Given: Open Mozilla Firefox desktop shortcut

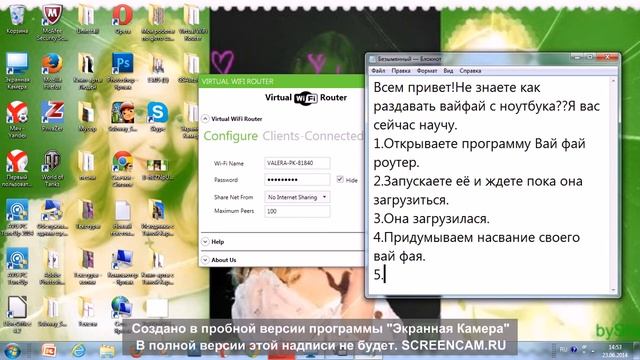Looking at the screenshot, I should (52, 70).
